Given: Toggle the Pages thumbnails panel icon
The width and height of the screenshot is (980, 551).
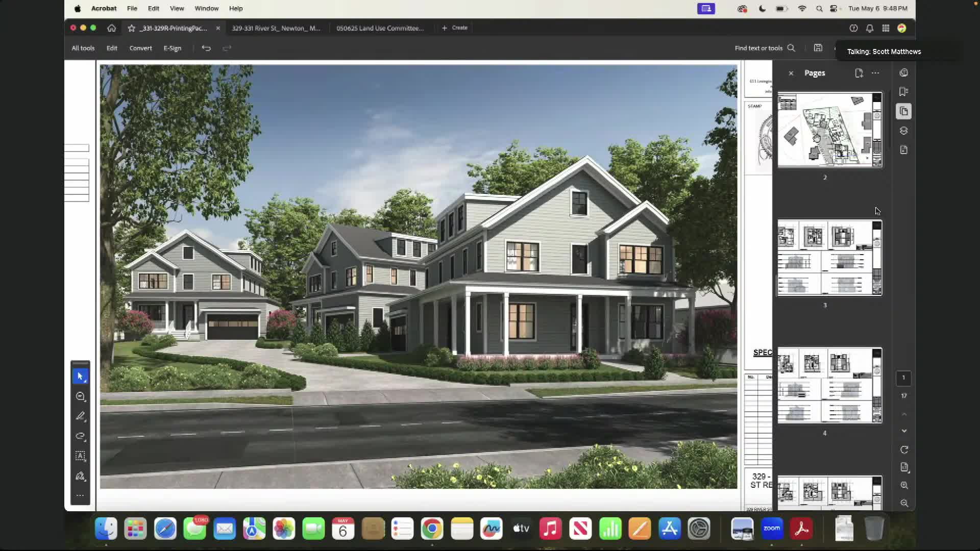Looking at the screenshot, I should click(x=904, y=111).
